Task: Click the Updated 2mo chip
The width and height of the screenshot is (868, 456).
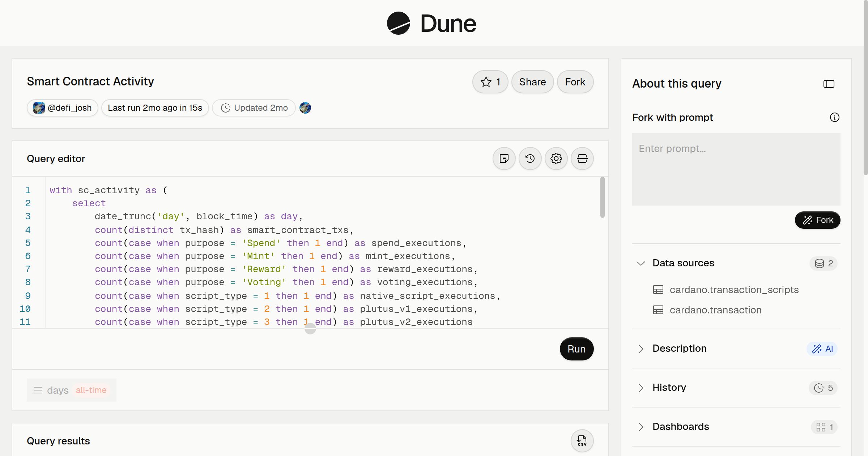Action: point(254,108)
